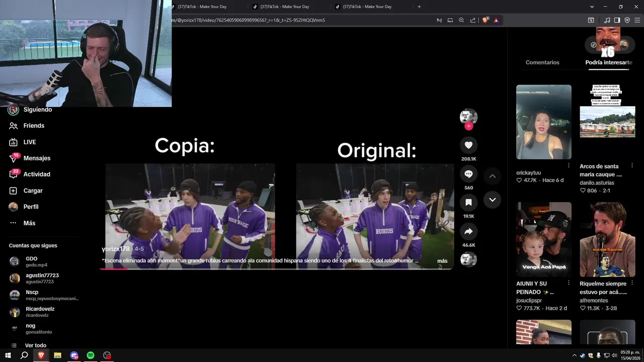Image resolution: width=644 pixels, height=362 pixels.
Task: Open the spinning sound disc avatar
Action: point(468,259)
